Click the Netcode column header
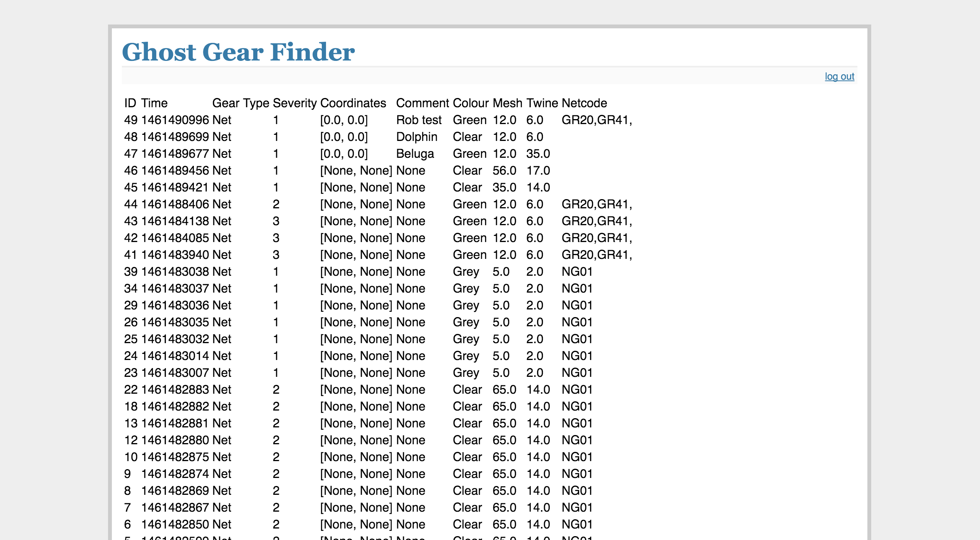The image size is (980, 540). point(584,103)
